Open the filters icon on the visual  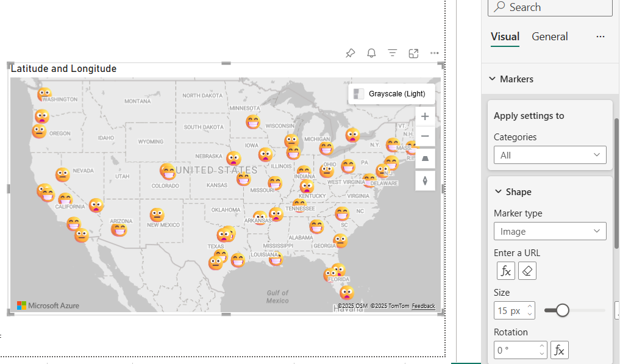pyautogui.click(x=392, y=53)
